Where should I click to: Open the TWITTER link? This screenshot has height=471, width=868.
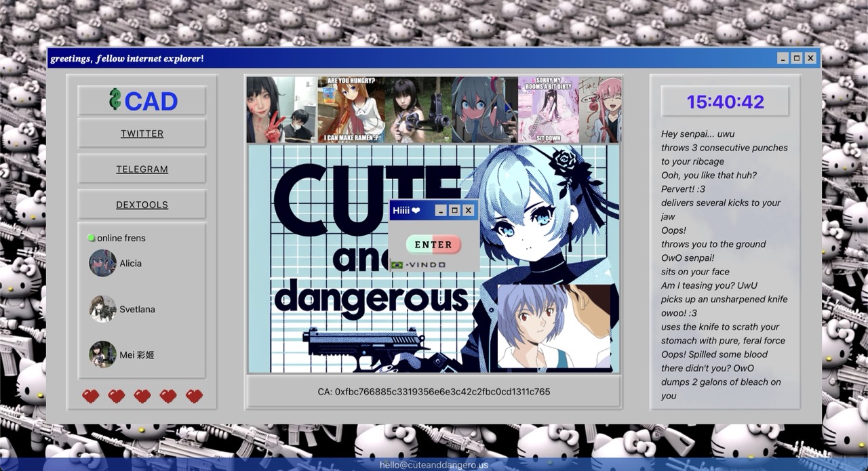[x=141, y=134]
